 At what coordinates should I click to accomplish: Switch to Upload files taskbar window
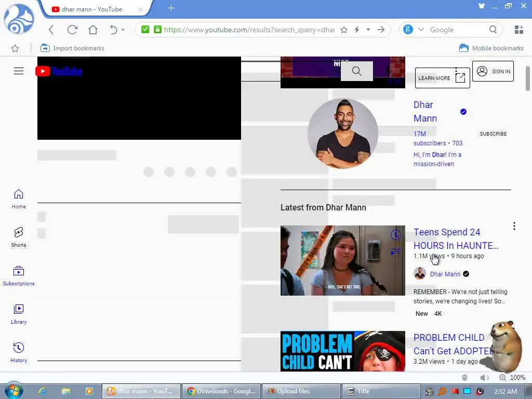(x=301, y=391)
